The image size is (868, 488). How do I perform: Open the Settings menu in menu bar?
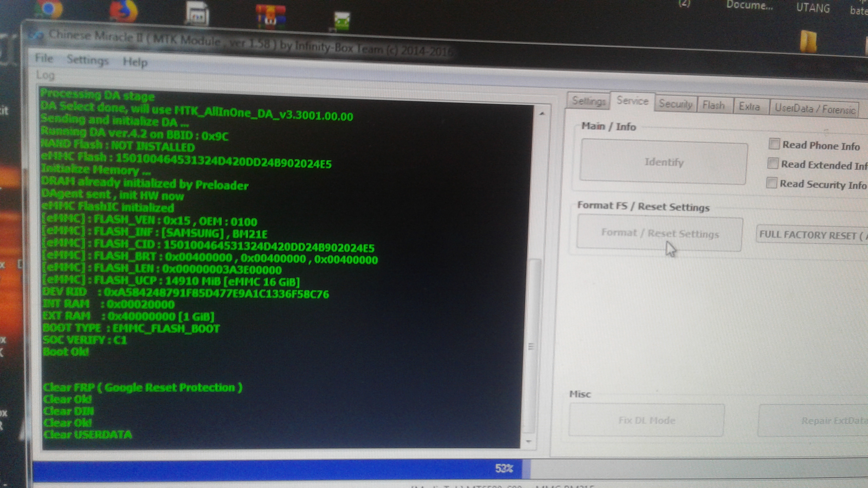point(87,60)
